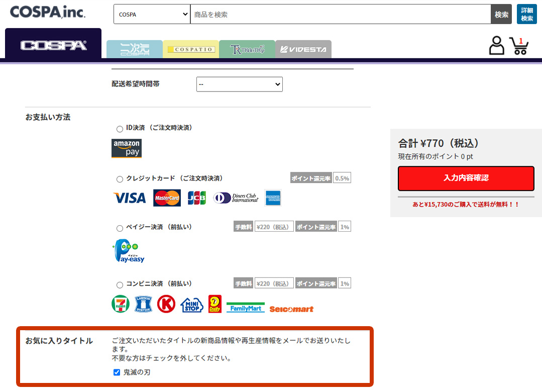Click the VISA card logo

(130, 198)
